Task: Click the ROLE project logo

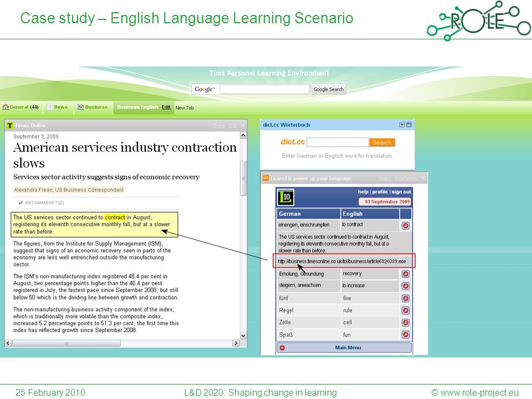Action: click(x=479, y=21)
